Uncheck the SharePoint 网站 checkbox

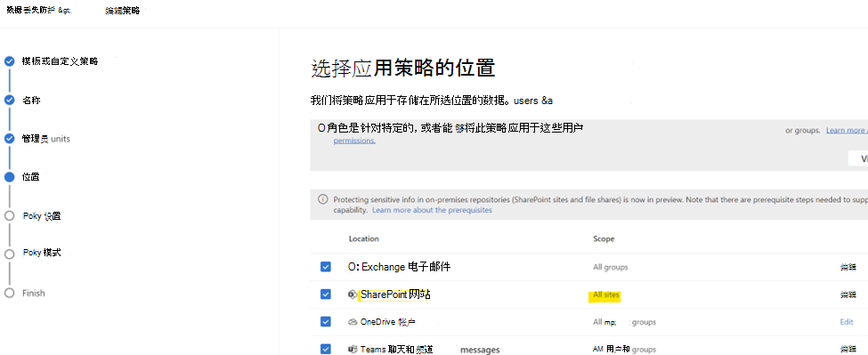pyautogui.click(x=326, y=294)
